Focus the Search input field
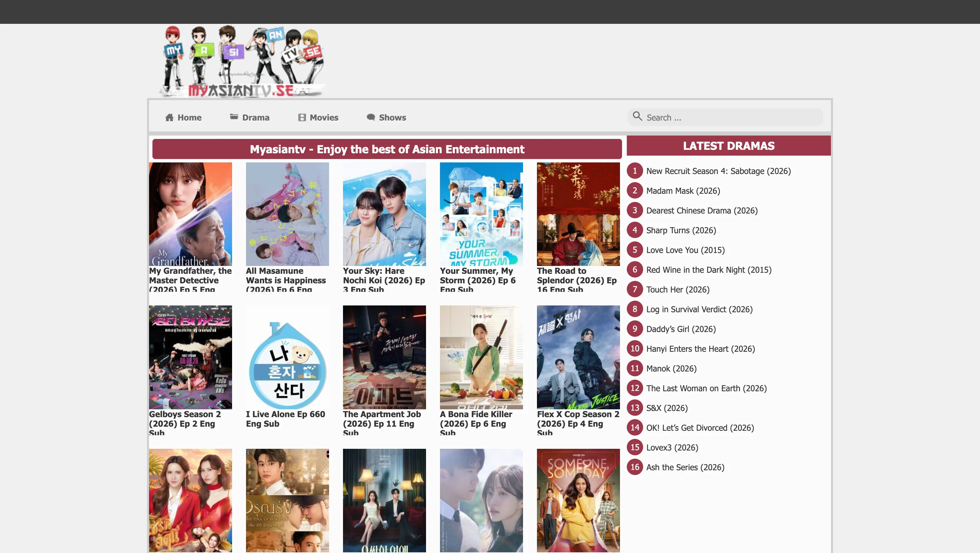The width and height of the screenshot is (980, 553). (x=725, y=117)
